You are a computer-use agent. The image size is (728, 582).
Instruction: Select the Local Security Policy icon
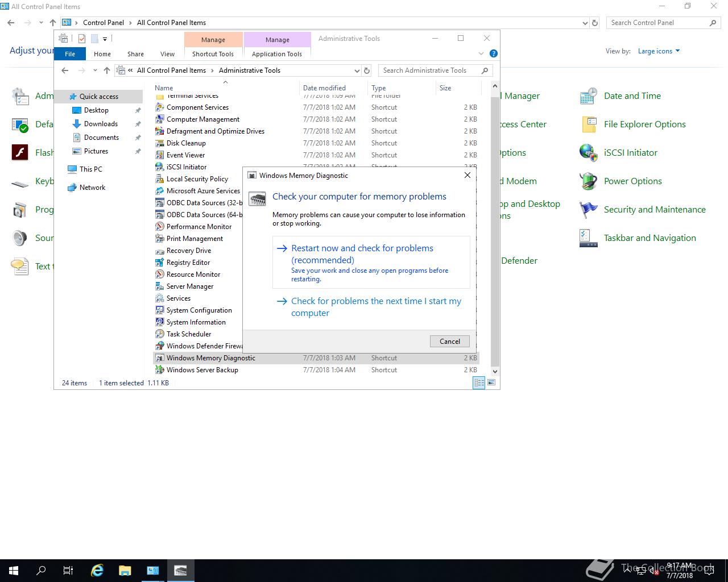point(160,179)
